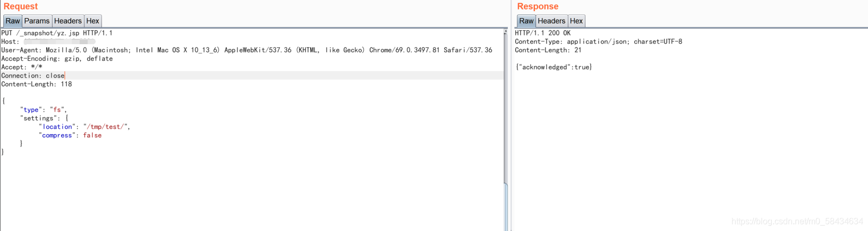
Task: Open the Request Hex tab
Action: [x=93, y=21]
